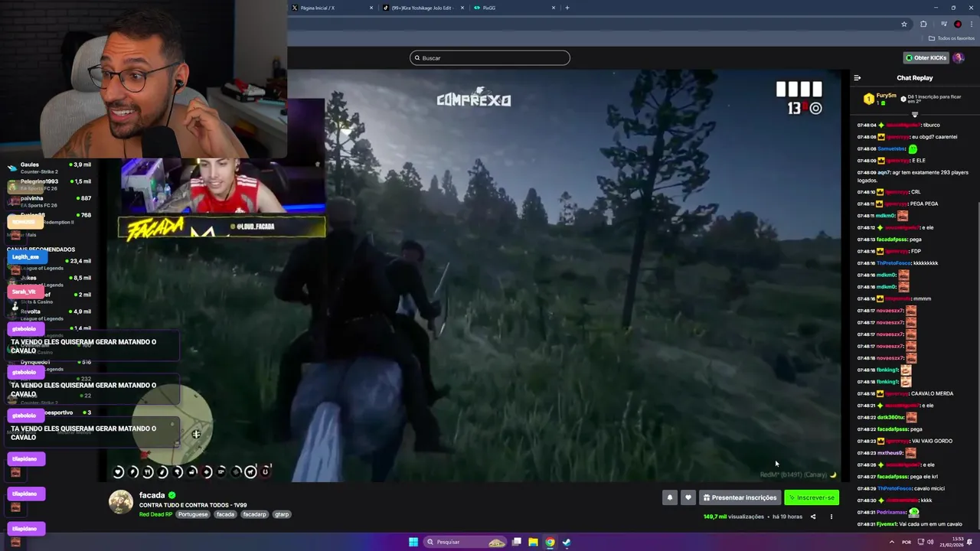Open a new browser tab
This screenshot has width=980, height=551.
pos(567,8)
